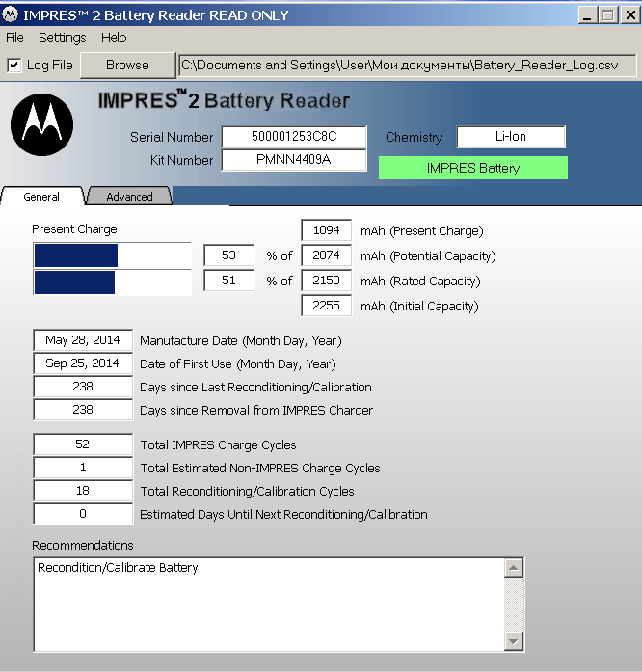Click the Kit Number field
This screenshot has height=672, width=642.
coord(294,160)
